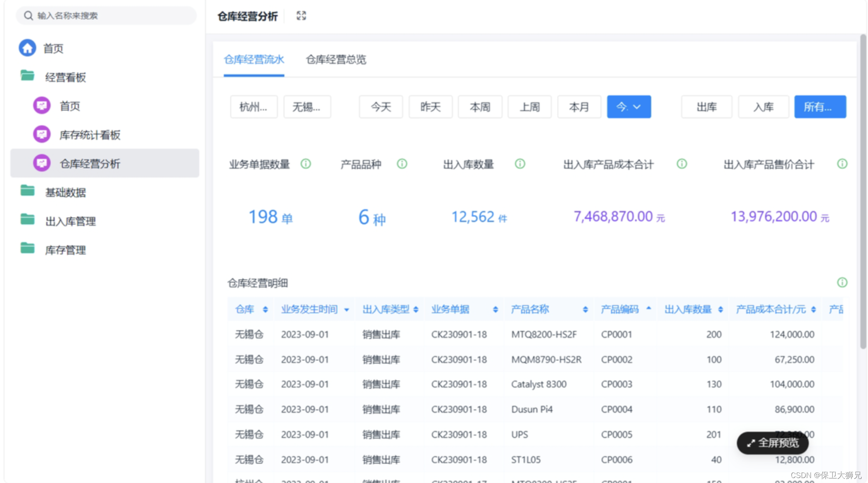The height and width of the screenshot is (483, 868).
Task: Toggle the 杭州 warehouse filter
Action: (x=254, y=107)
